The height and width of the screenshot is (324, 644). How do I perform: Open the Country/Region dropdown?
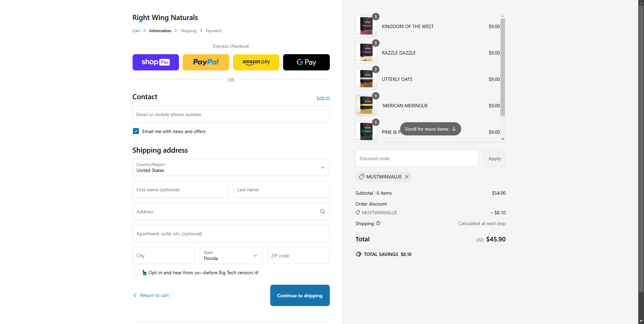pyautogui.click(x=231, y=168)
